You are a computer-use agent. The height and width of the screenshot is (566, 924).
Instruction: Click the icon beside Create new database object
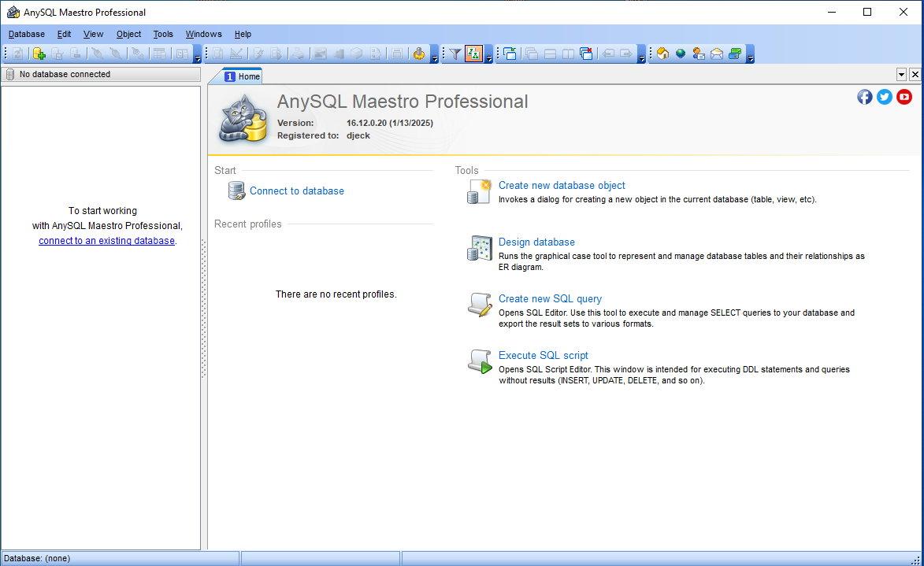coord(479,191)
